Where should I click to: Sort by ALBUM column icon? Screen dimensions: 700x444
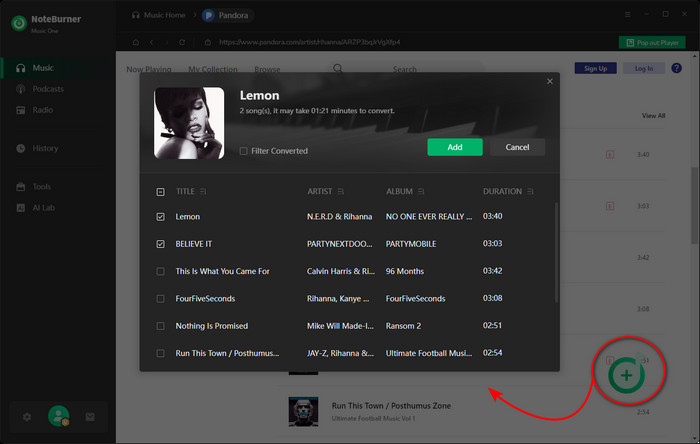(421, 191)
